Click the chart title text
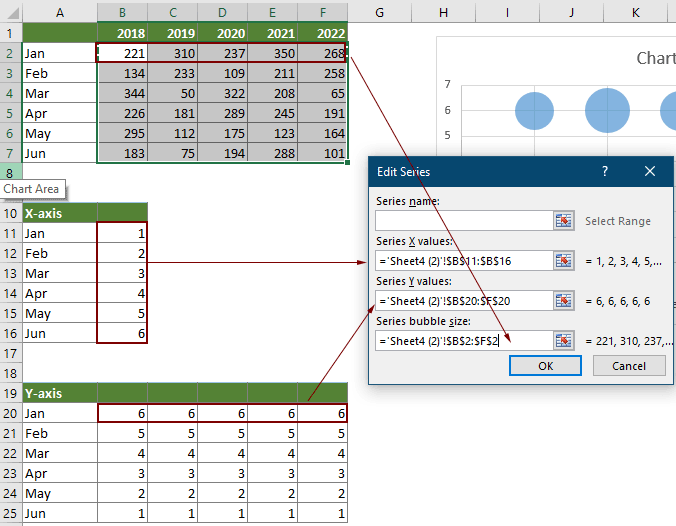The width and height of the screenshot is (676, 526). (656, 58)
